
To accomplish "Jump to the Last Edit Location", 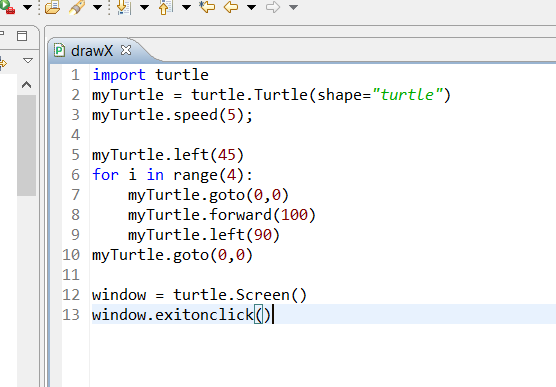I will [207, 7].
